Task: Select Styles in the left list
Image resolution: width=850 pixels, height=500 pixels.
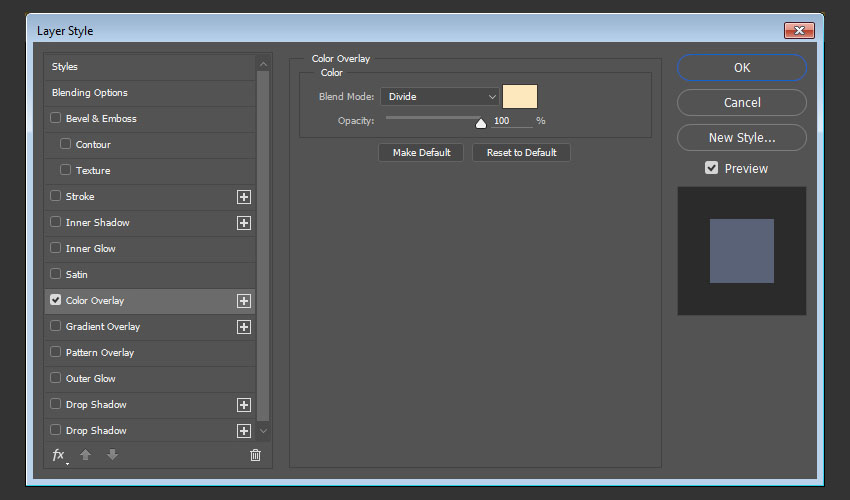Action: [x=65, y=67]
